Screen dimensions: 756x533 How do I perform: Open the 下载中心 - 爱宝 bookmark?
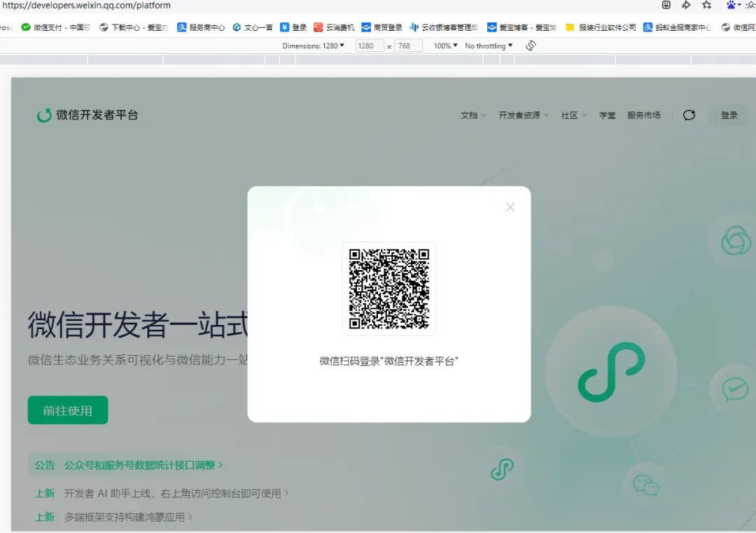pos(134,27)
